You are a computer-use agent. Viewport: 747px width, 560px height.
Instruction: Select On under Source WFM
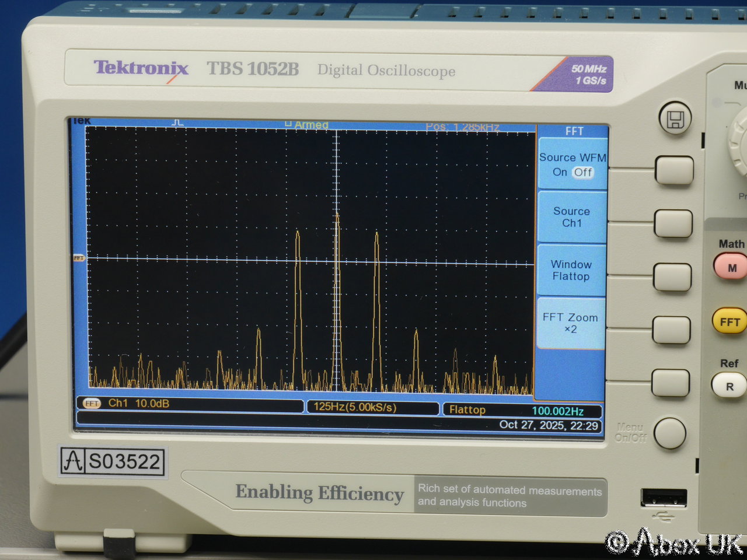[560, 172]
